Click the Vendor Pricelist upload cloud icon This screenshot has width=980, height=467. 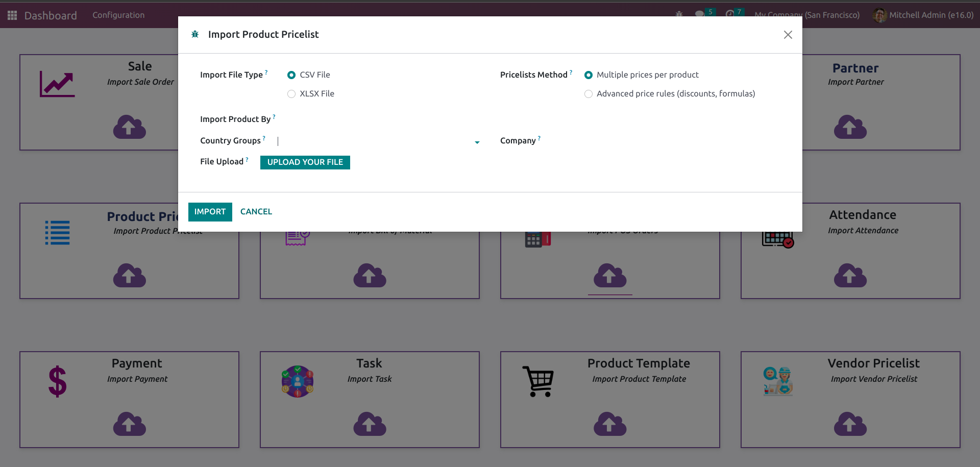click(x=850, y=424)
